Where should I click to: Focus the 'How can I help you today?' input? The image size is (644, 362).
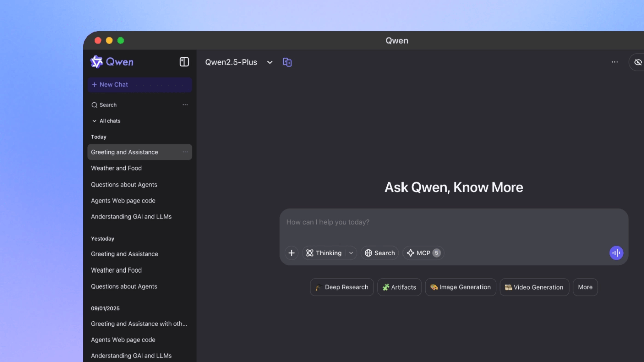coord(454,222)
